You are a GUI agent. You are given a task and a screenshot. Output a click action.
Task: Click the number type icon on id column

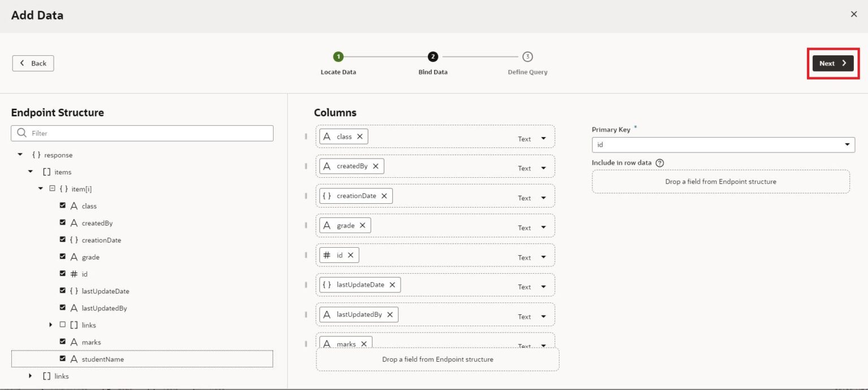tap(327, 255)
